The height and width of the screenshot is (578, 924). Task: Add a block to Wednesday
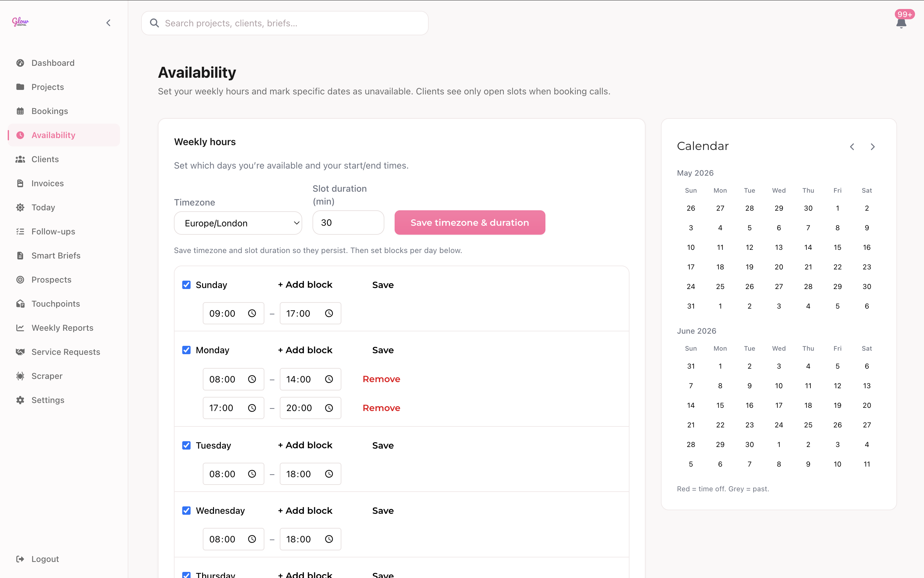(305, 511)
